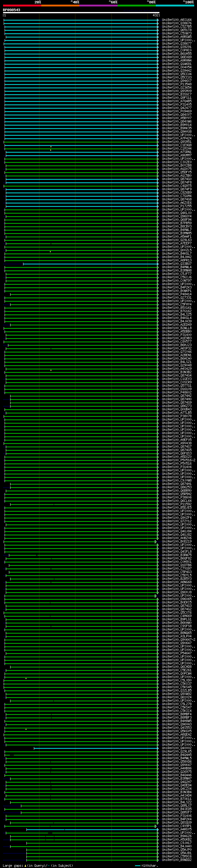Click hit label UniRef100_Q5CCU3
Image resolution: width=197 pixels, height=868 pixels.
pos(176,78)
